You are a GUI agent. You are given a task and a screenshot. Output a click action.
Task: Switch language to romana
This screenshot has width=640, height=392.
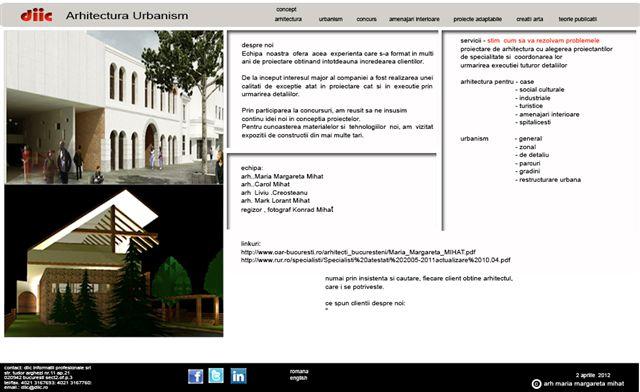point(299,372)
